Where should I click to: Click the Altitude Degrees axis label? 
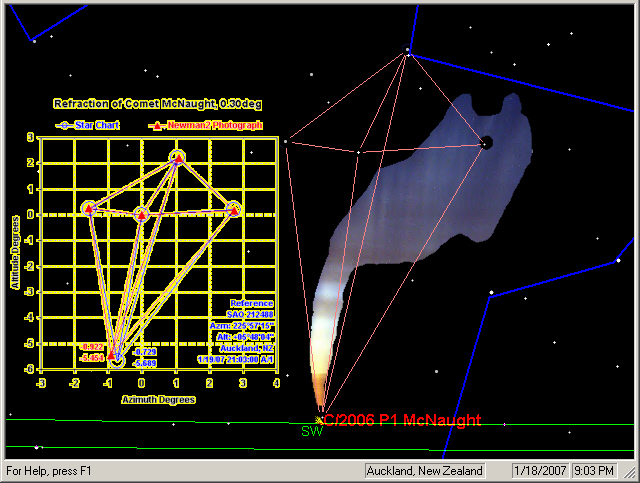pos(16,250)
